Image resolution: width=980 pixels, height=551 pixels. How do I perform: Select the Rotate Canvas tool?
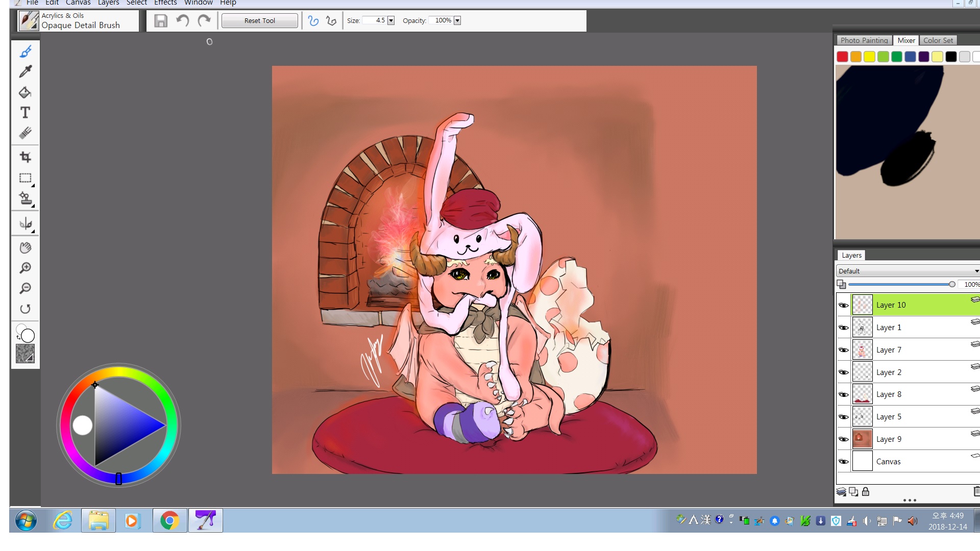25,309
